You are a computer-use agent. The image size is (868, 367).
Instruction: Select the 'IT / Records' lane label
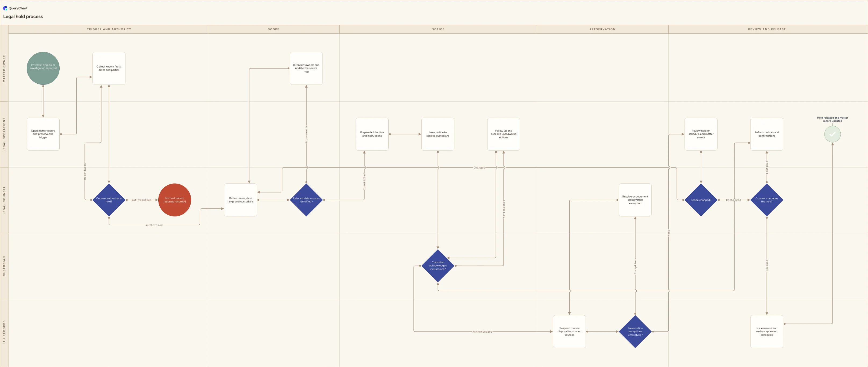pyautogui.click(x=4, y=332)
